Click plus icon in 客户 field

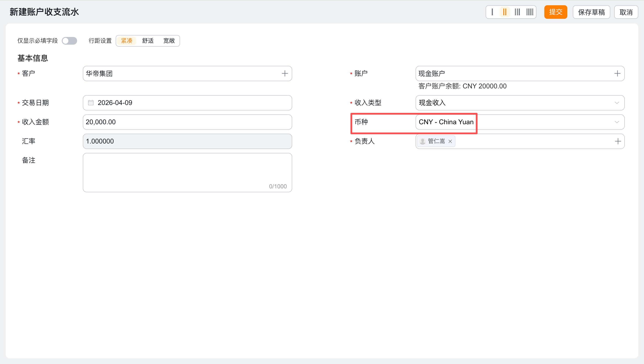285,73
